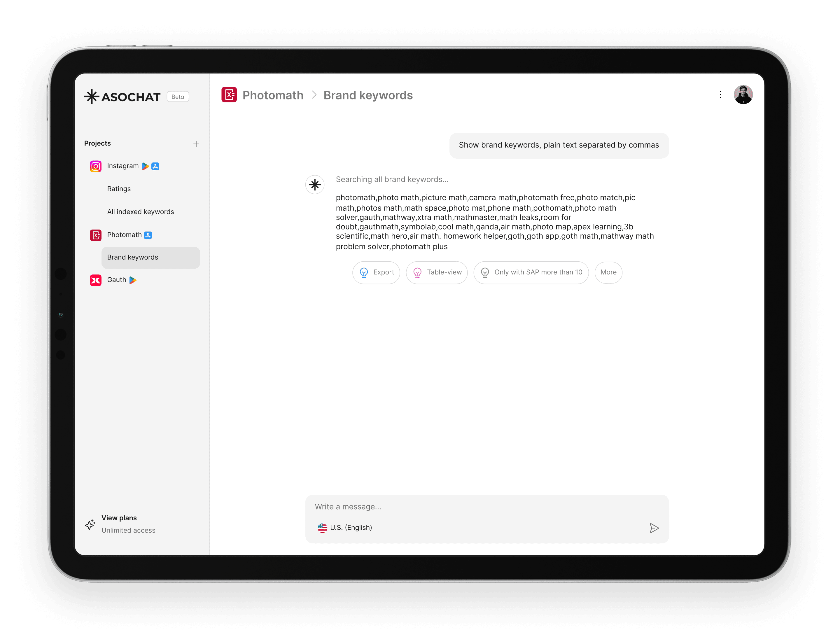Open the Instagram project
This screenshot has width=840, height=630.
tap(123, 166)
